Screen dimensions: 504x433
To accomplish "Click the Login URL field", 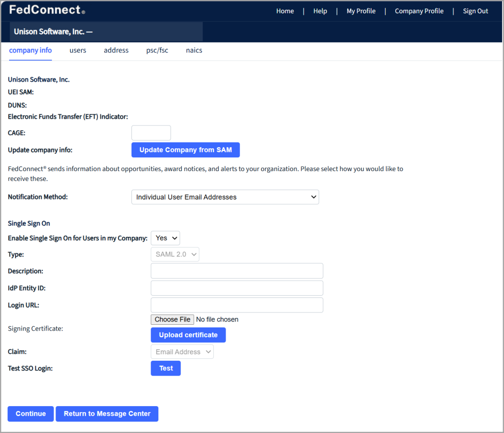I will tap(237, 305).
